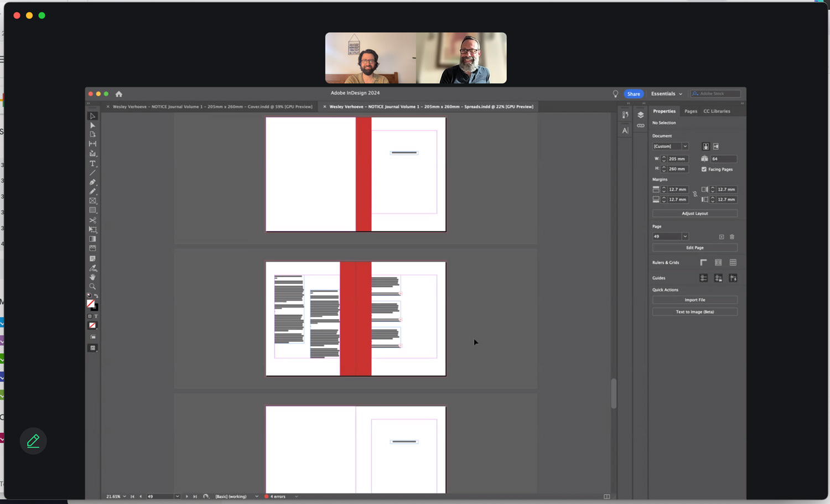Image resolution: width=830 pixels, height=504 pixels.
Task: Click the Apply None swatch
Action: pos(92,325)
